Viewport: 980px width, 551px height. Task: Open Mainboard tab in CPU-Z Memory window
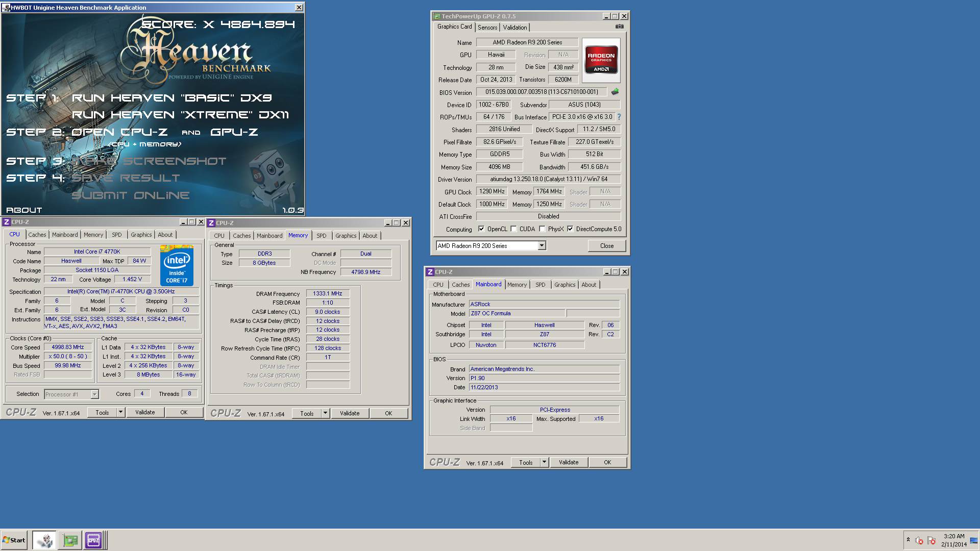[x=269, y=236]
